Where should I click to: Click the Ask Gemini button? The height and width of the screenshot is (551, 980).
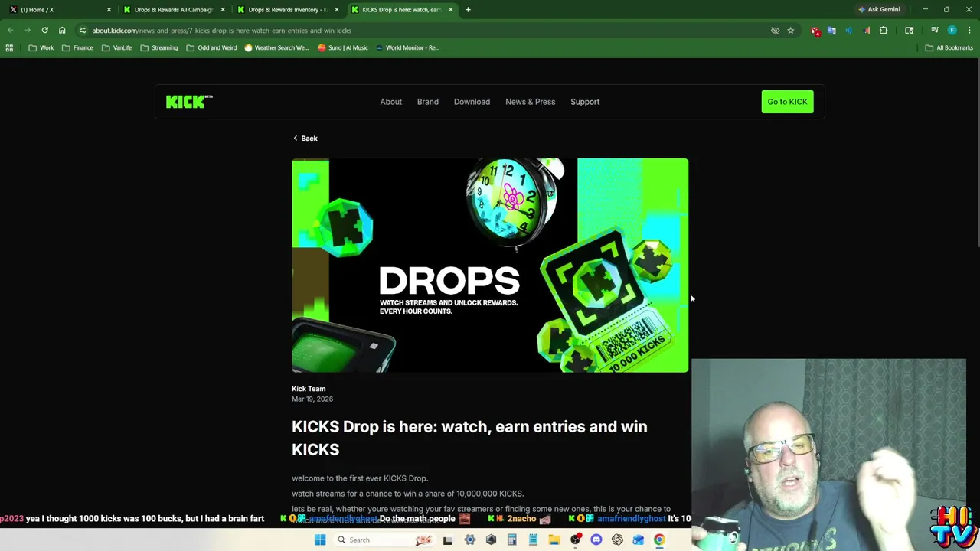tap(878, 10)
